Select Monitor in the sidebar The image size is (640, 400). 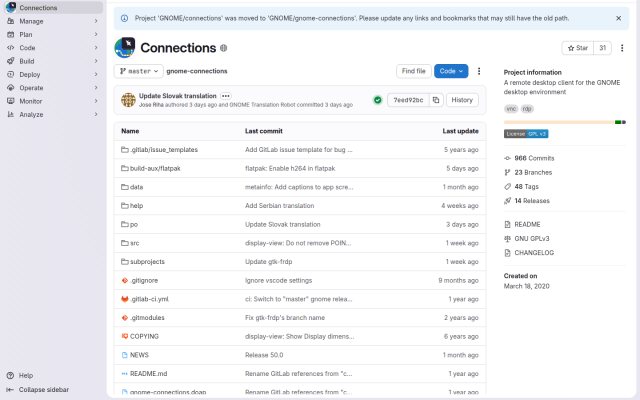pos(53,101)
